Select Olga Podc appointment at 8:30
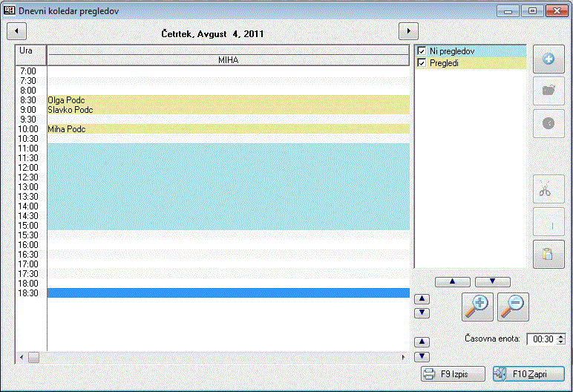Viewport: 573px width, 392px height. click(x=228, y=99)
